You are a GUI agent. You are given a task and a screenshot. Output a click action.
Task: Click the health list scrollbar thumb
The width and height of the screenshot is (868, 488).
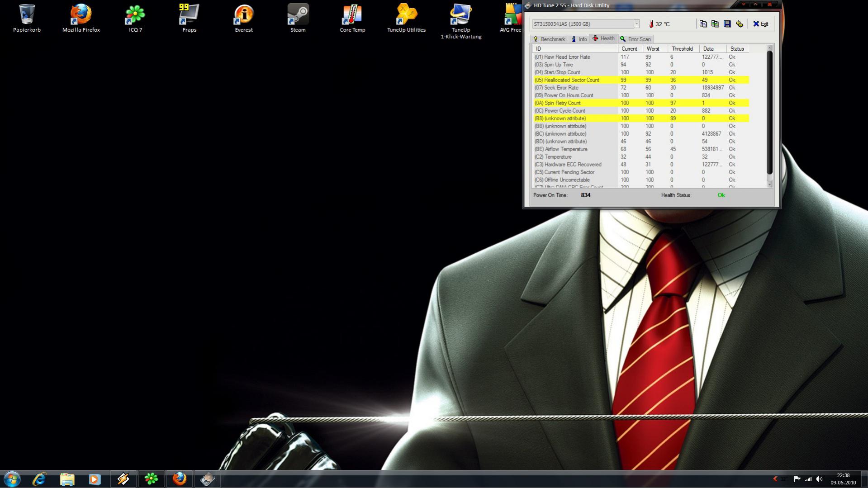tap(770, 113)
